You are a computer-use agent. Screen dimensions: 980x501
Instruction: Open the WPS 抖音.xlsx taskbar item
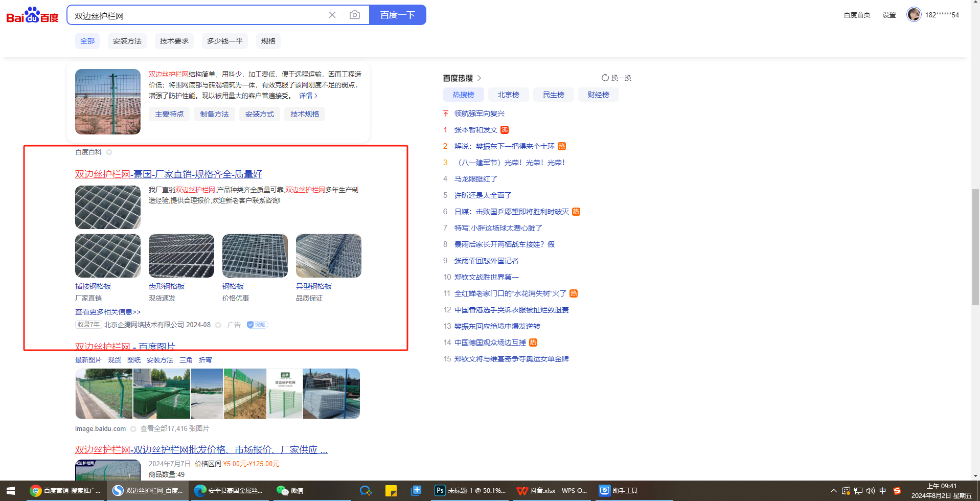pyautogui.click(x=552, y=491)
